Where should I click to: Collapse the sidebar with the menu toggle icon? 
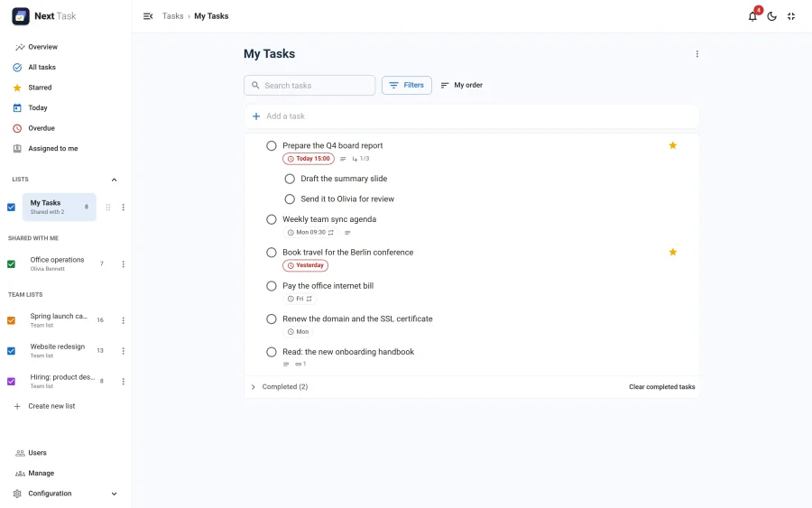click(148, 16)
